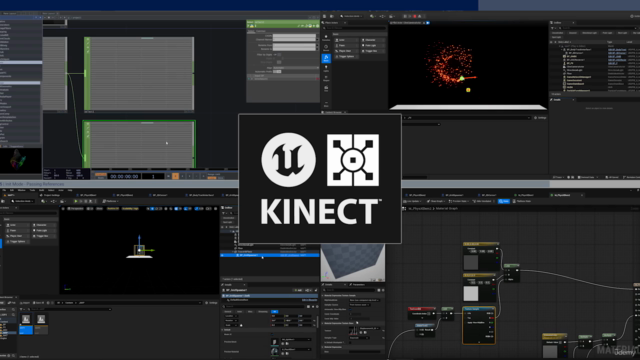Viewport: 640px width, 360px height.
Task: Open the Show menu in bottom-left viewport
Action: tap(99, 209)
